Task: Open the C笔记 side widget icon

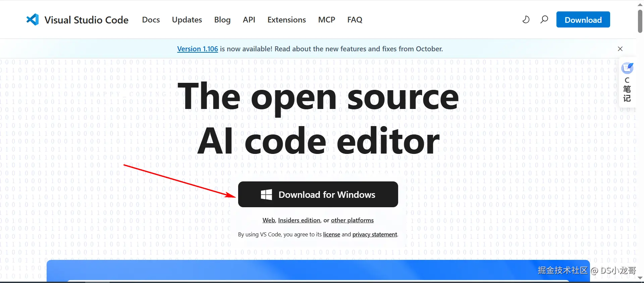Action: pos(627,68)
